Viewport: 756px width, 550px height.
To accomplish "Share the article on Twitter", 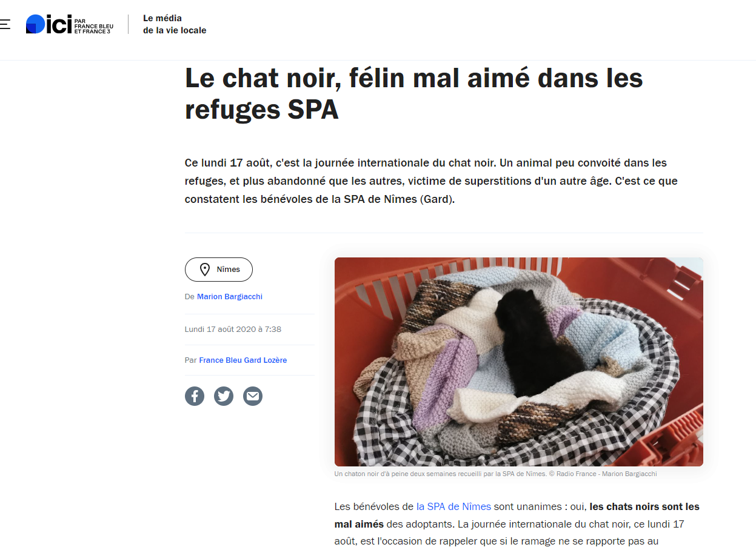I will coord(224,396).
